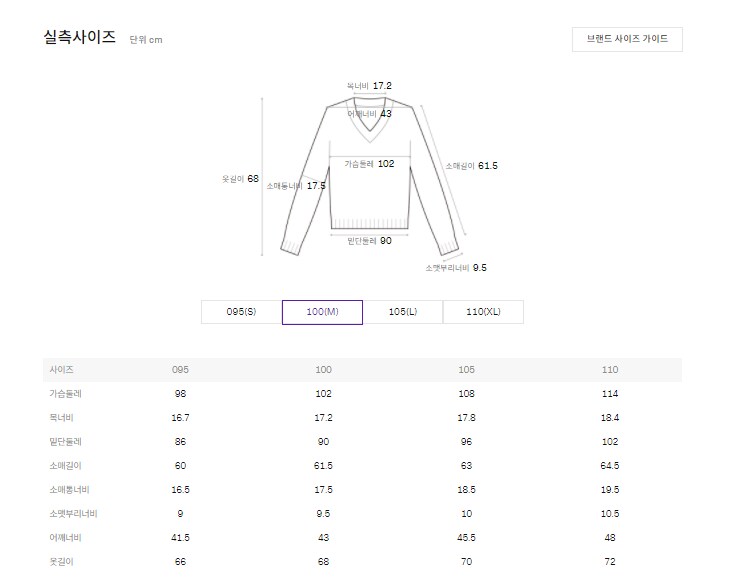Select the 095(S) size tab

[241, 312]
